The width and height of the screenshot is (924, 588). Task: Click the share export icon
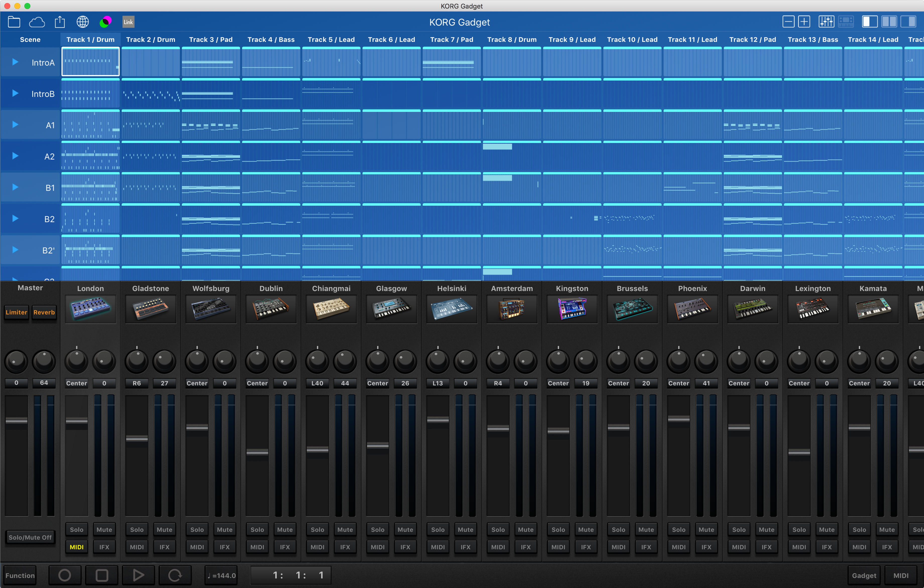click(x=60, y=22)
